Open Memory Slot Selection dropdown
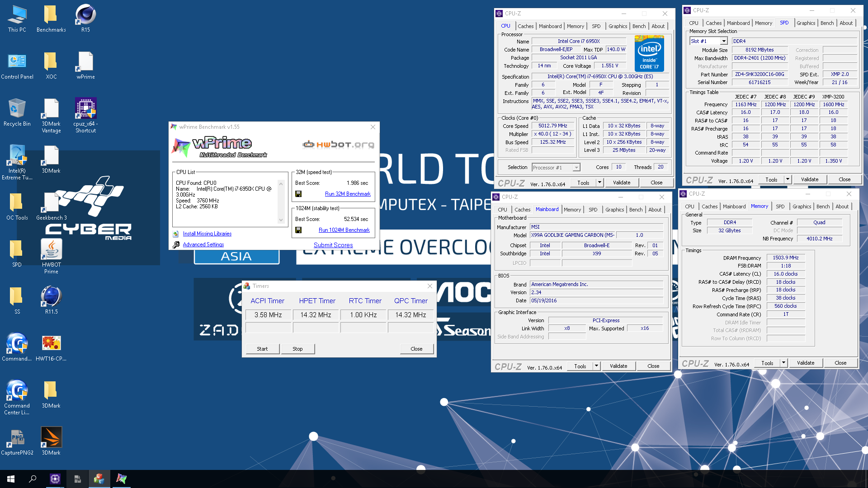 pos(724,41)
